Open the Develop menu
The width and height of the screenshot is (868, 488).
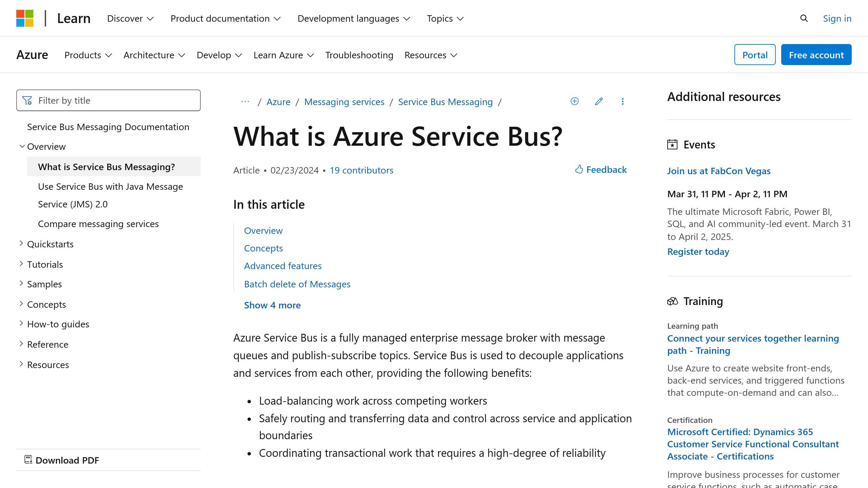click(219, 55)
